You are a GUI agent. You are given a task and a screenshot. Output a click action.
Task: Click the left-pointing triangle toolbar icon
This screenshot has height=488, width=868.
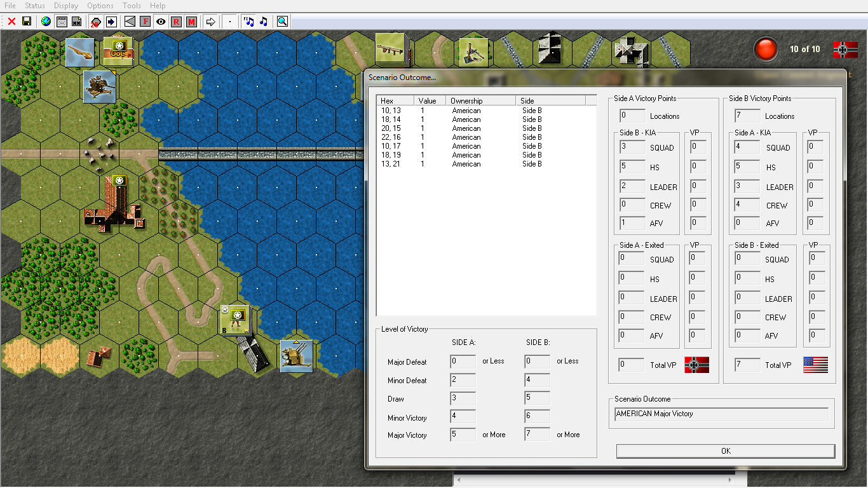click(x=130, y=22)
